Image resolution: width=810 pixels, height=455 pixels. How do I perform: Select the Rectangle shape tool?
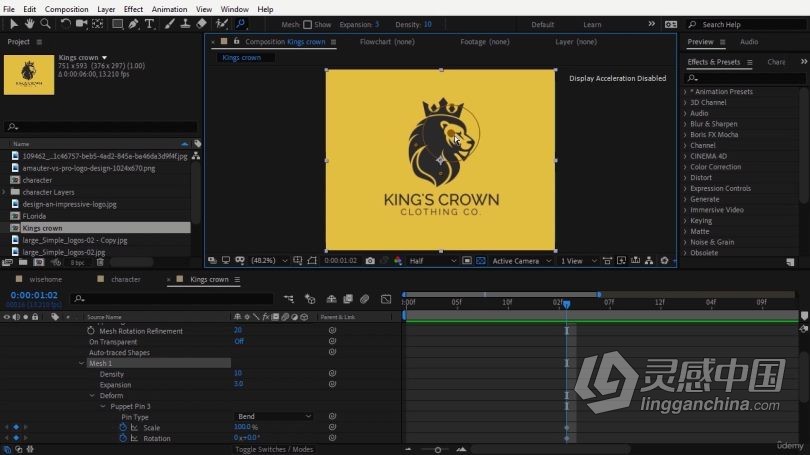[117, 24]
